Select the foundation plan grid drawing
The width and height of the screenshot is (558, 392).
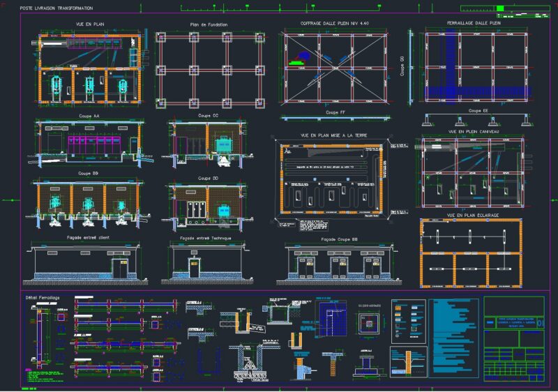[x=210, y=70]
